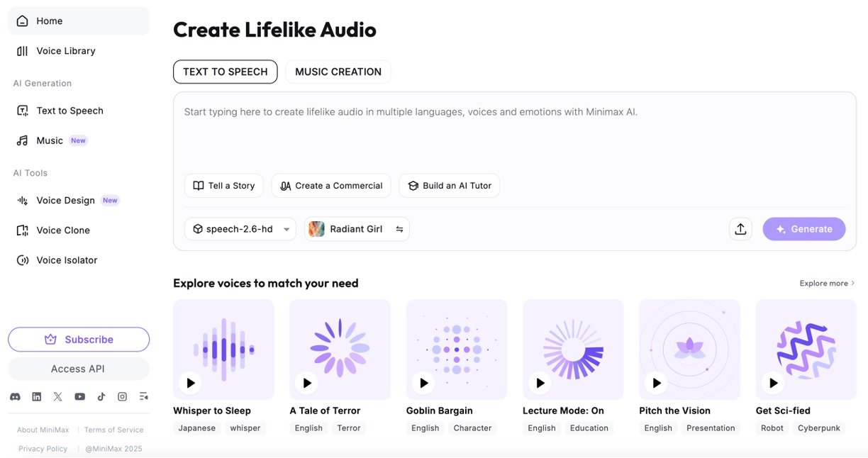Play the Get Sci-fied voice preview
The height and width of the screenshot is (458, 868).
pyautogui.click(x=773, y=383)
